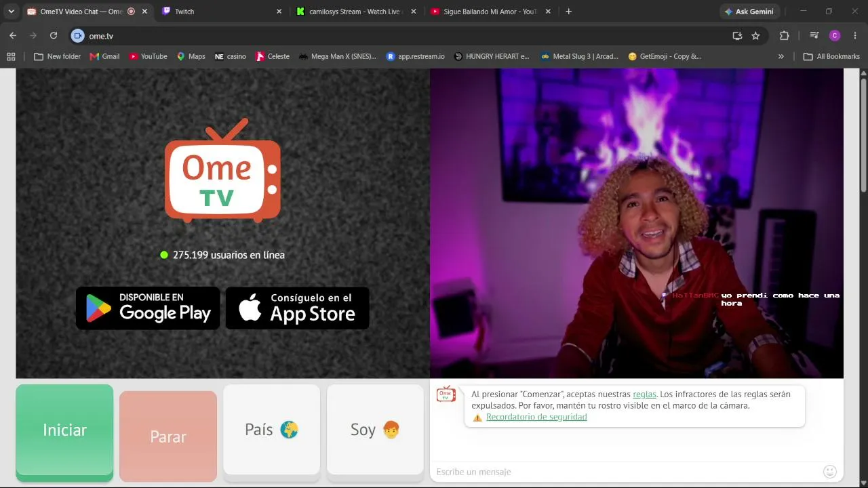
Task: Open the App Store download badge
Action: point(297,308)
